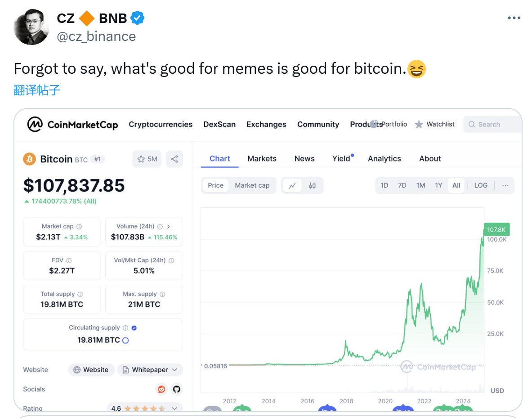Open more time range options via ellipsis
Image resolution: width=532 pixels, height=418 pixels.
point(505,185)
